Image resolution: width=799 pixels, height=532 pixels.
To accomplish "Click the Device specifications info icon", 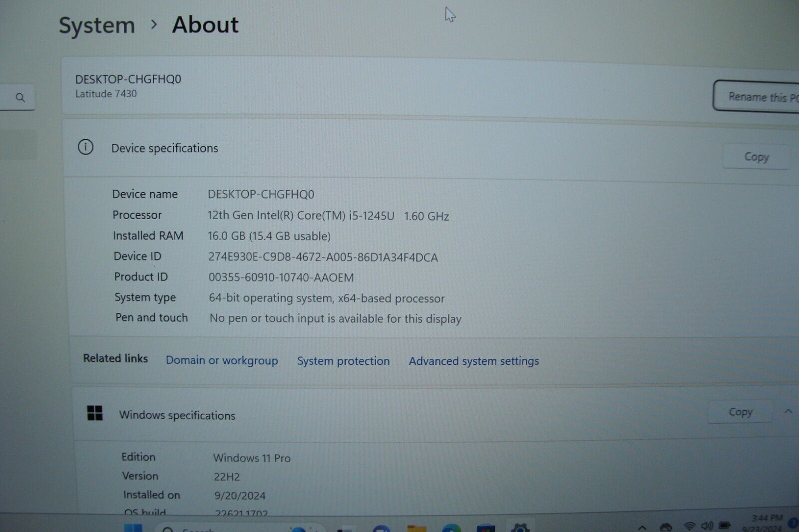I will pyautogui.click(x=85, y=147).
